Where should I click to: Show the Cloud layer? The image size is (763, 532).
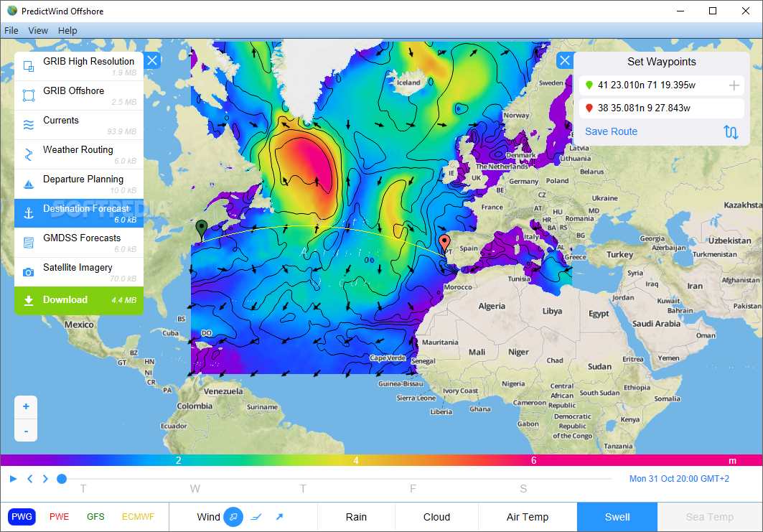(x=436, y=517)
